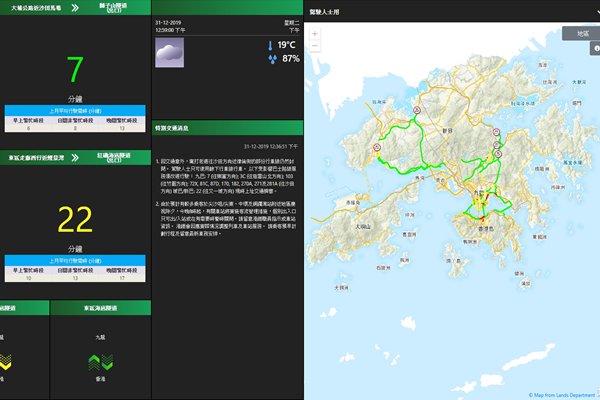This screenshot has height=400, width=600.
Task: Zoom in on the map
Action: pos(316,34)
